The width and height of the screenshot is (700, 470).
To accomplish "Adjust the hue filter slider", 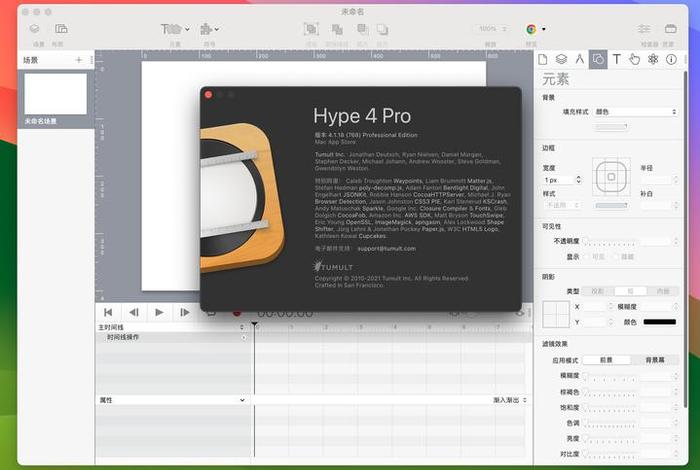I will (610, 424).
